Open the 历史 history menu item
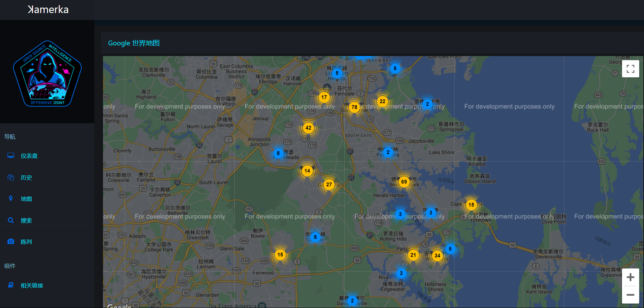The image size is (644, 308). [47, 178]
